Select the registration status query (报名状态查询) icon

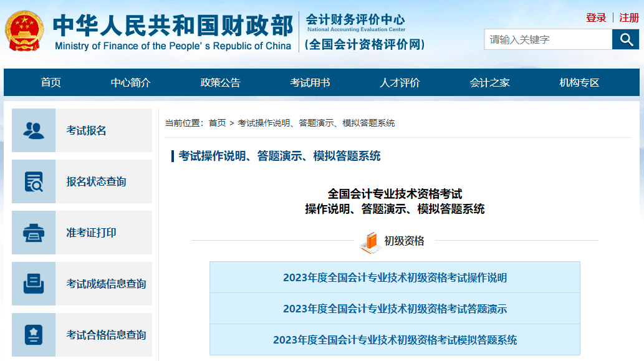pos(34,181)
